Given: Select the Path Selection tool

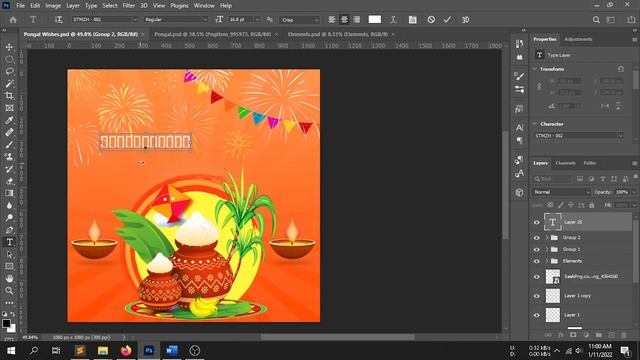Looking at the screenshot, I should 9,254.
